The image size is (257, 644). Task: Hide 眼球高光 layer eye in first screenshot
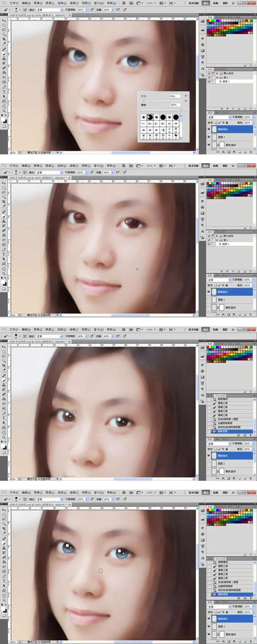[x=209, y=129]
